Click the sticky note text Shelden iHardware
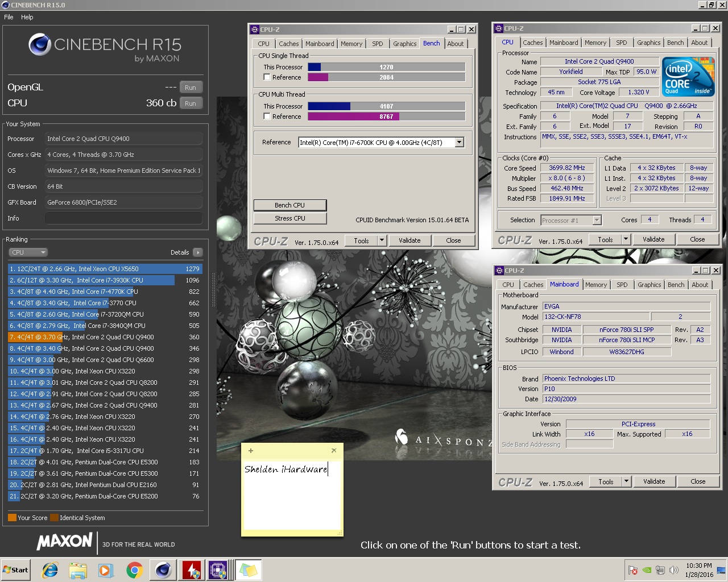 [286, 469]
